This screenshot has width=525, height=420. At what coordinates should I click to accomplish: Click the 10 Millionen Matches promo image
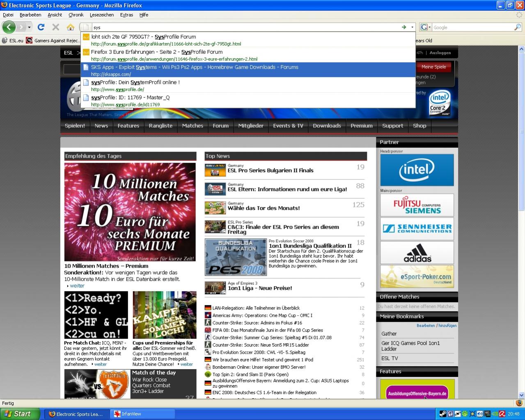pyautogui.click(x=130, y=212)
